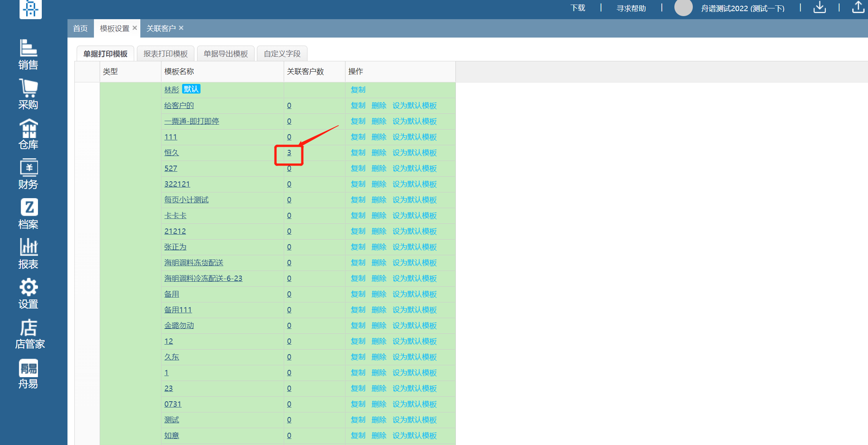868x445 pixels.
Task: Open the 店管家 module
Action: (x=30, y=333)
